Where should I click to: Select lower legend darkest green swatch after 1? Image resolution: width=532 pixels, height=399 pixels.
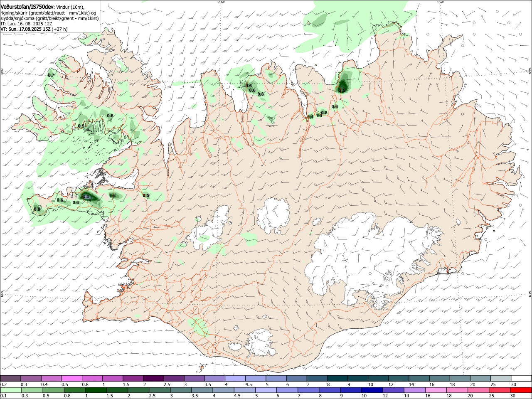[x=95, y=390]
